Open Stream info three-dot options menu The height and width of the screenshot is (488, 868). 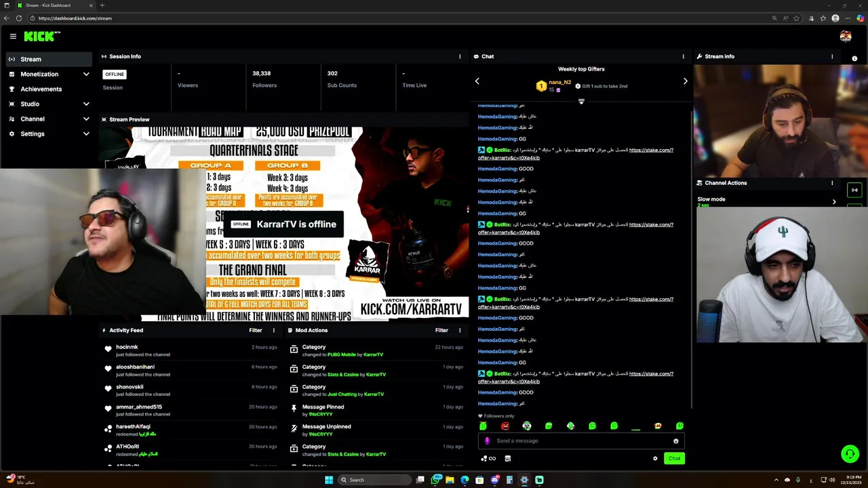coord(832,57)
